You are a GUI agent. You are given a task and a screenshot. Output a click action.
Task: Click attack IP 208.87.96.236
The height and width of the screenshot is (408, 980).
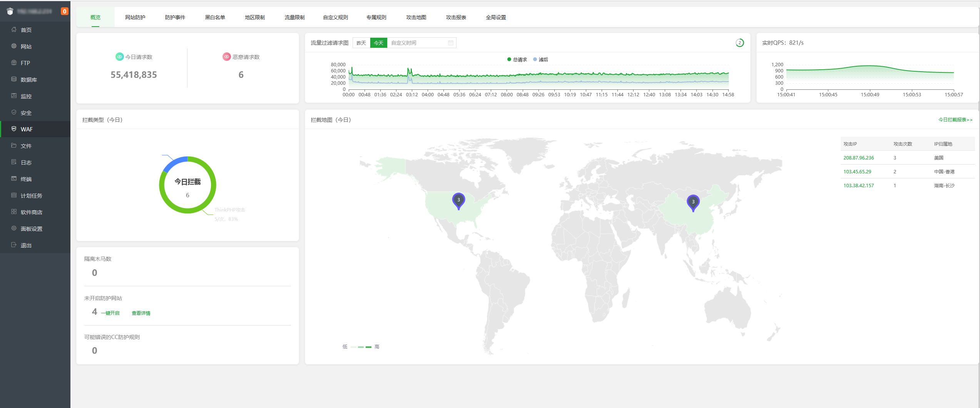point(858,158)
